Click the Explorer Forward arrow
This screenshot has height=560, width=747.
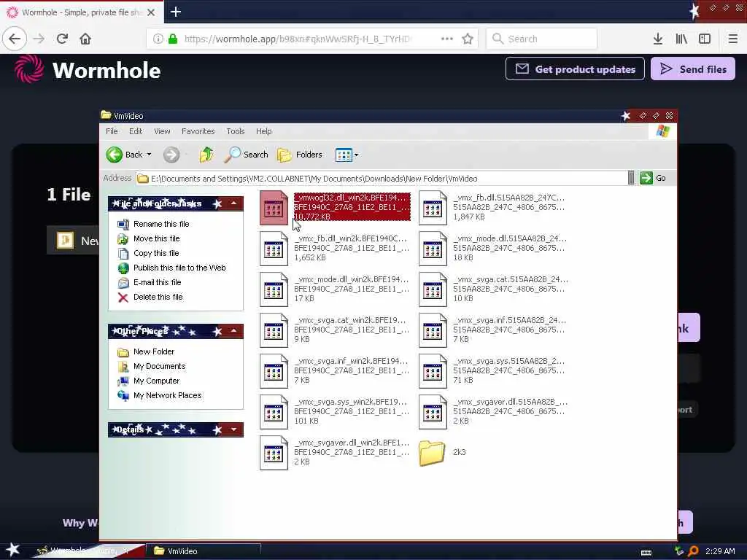171,155
